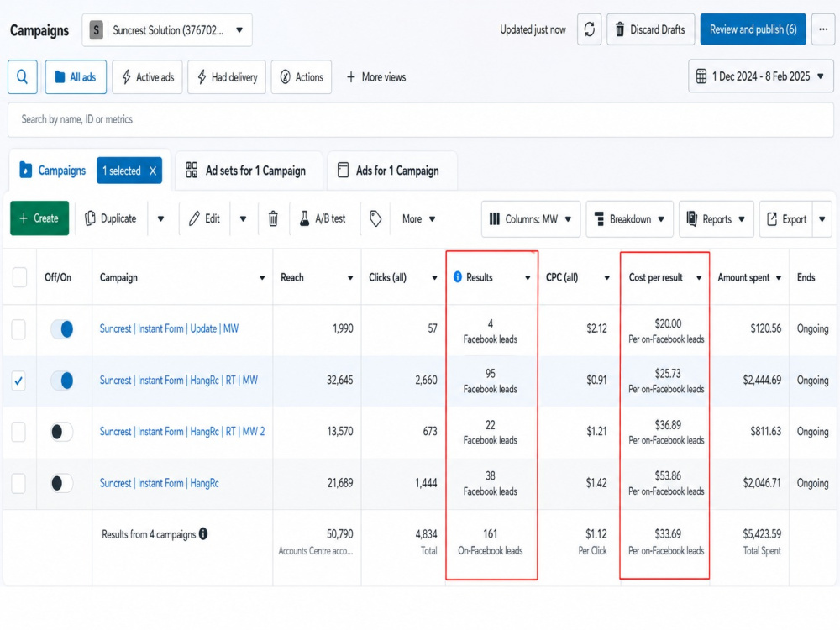The width and height of the screenshot is (840, 630).
Task: Click the More views button
Action: [376, 77]
